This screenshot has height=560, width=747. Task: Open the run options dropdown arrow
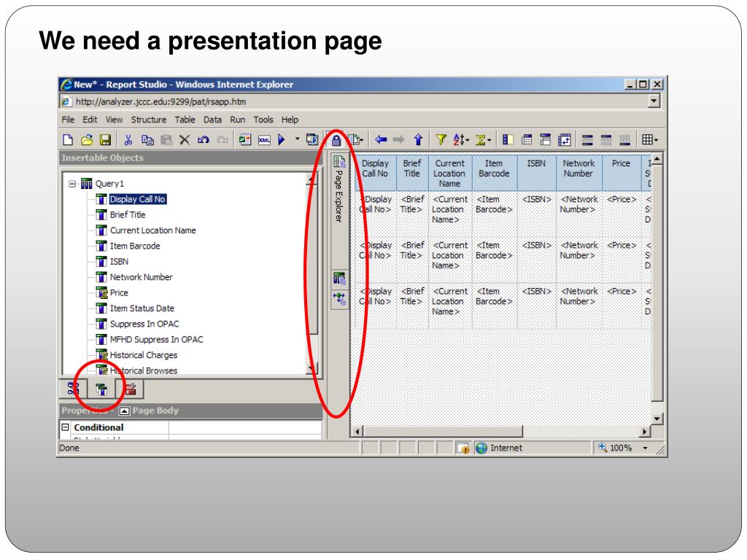pos(298,139)
